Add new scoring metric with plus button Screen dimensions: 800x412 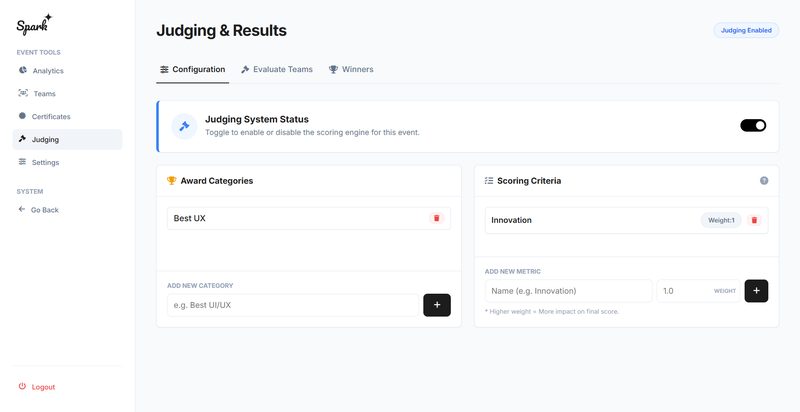756,291
